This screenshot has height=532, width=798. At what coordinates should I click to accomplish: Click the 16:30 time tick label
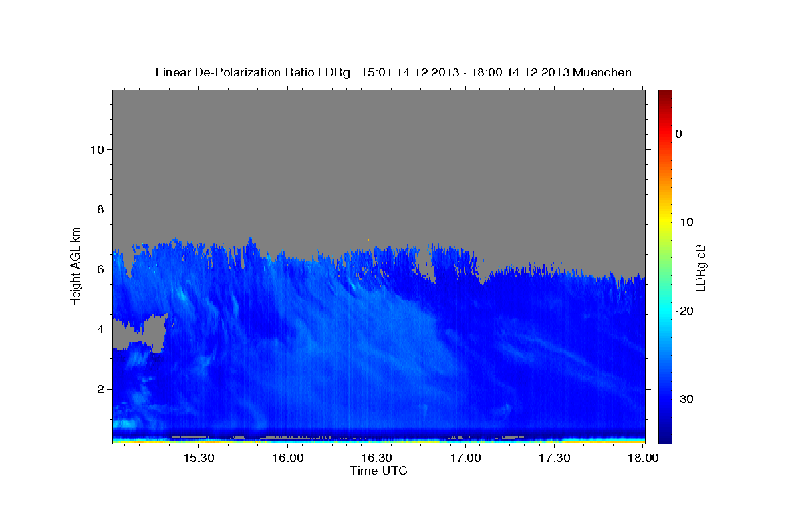click(x=376, y=458)
